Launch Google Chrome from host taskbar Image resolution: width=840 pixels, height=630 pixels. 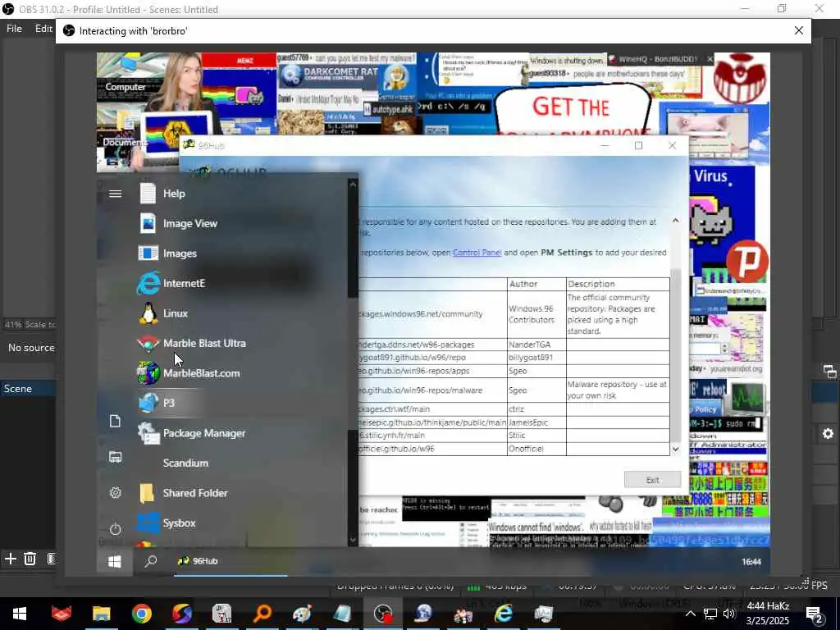point(142,614)
